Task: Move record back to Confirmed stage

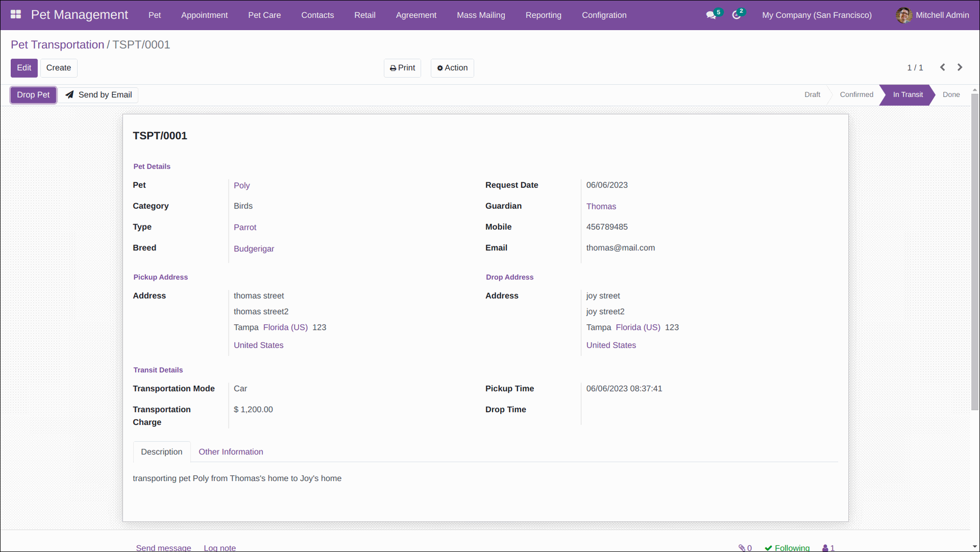Action: click(x=856, y=94)
